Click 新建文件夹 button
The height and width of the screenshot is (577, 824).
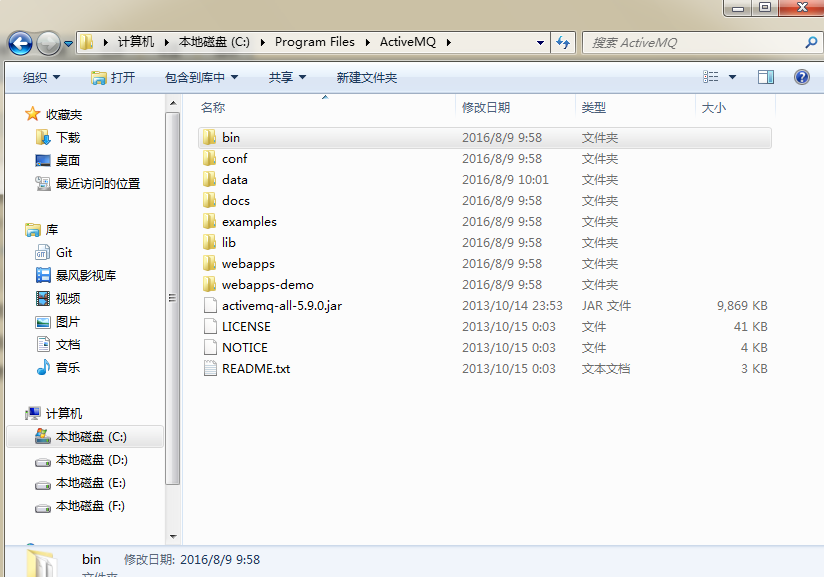[x=367, y=78]
